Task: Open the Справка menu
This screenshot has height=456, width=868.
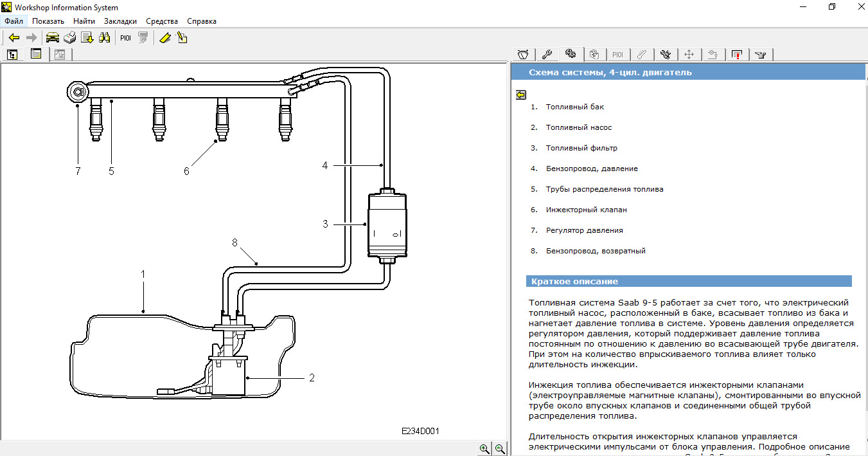Action: [201, 21]
